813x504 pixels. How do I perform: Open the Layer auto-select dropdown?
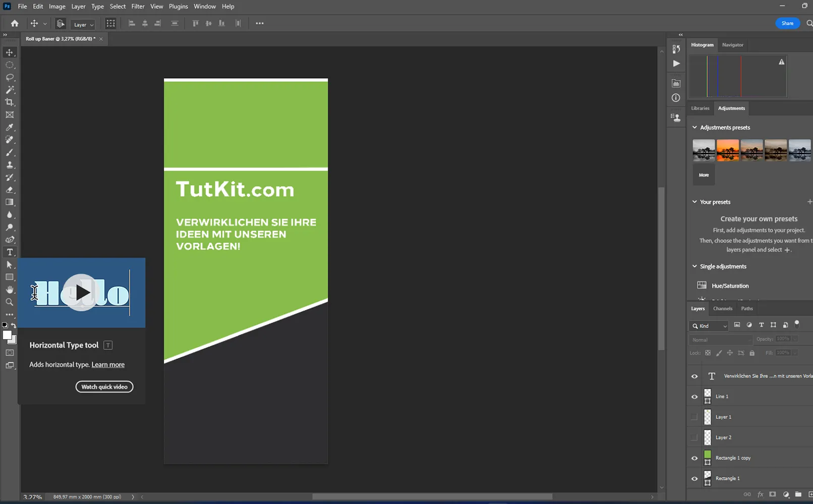click(x=83, y=24)
